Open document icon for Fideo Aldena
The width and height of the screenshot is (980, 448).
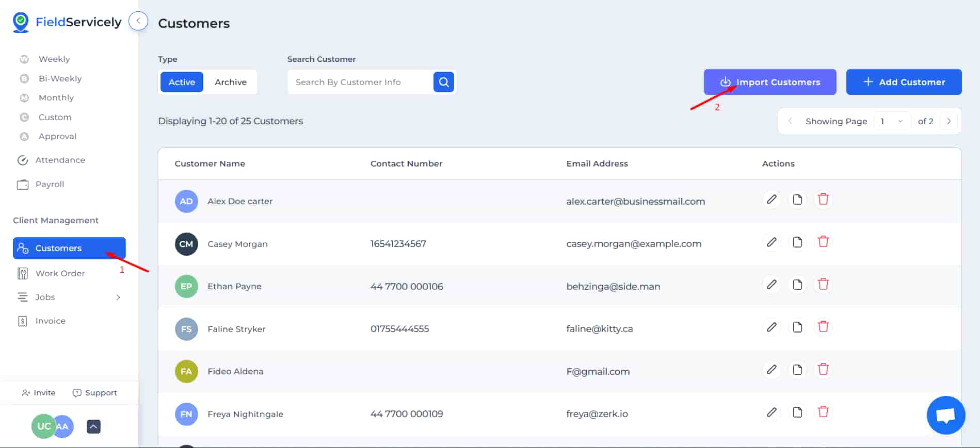click(x=797, y=370)
